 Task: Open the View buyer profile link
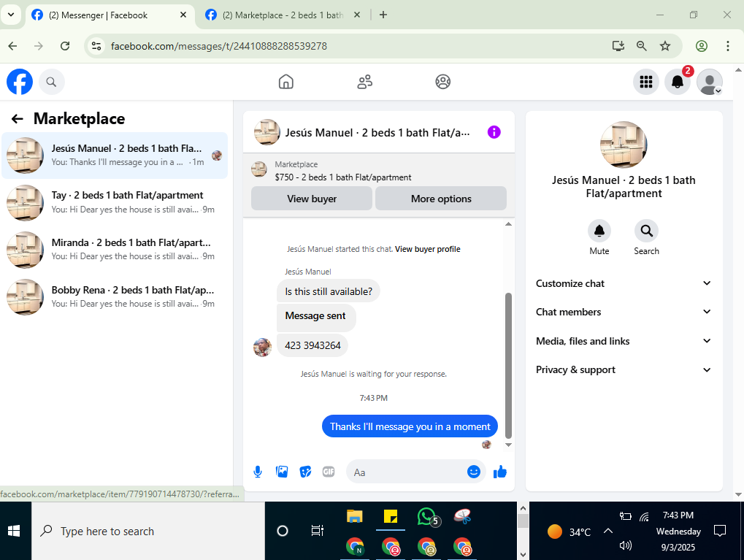click(x=428, y=249)
